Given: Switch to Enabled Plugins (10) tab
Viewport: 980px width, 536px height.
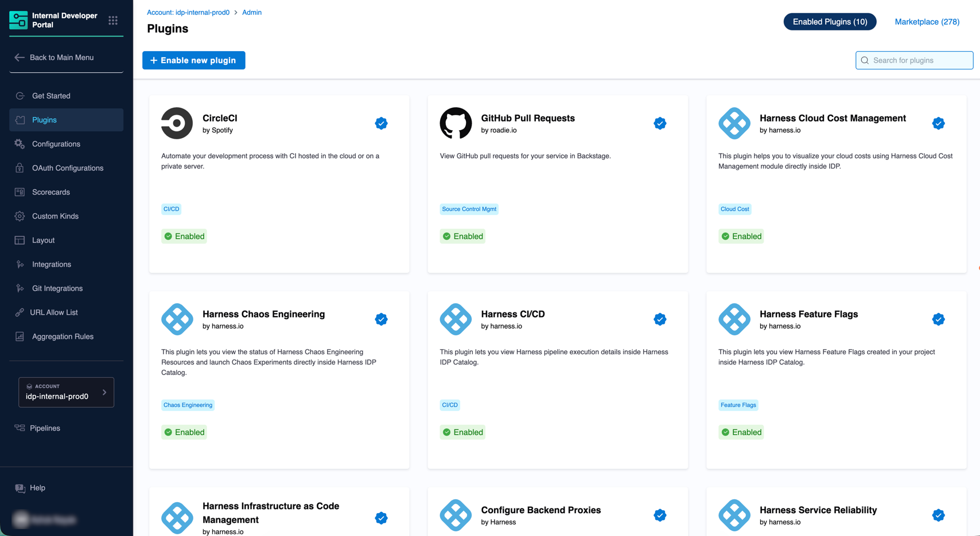Looking at the screenshot, I should [x=830, y=22].
